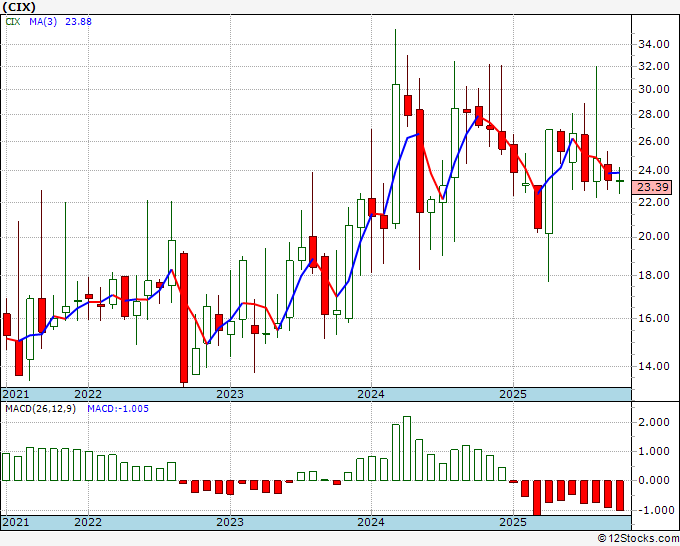Click the (CIX) chart title
680x546 pixels.
click(19, 7)
